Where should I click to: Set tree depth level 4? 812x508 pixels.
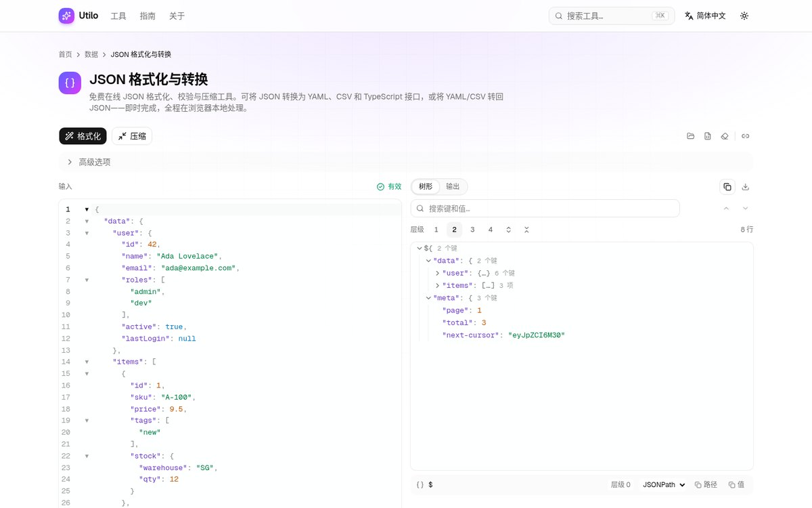[491, 230]
